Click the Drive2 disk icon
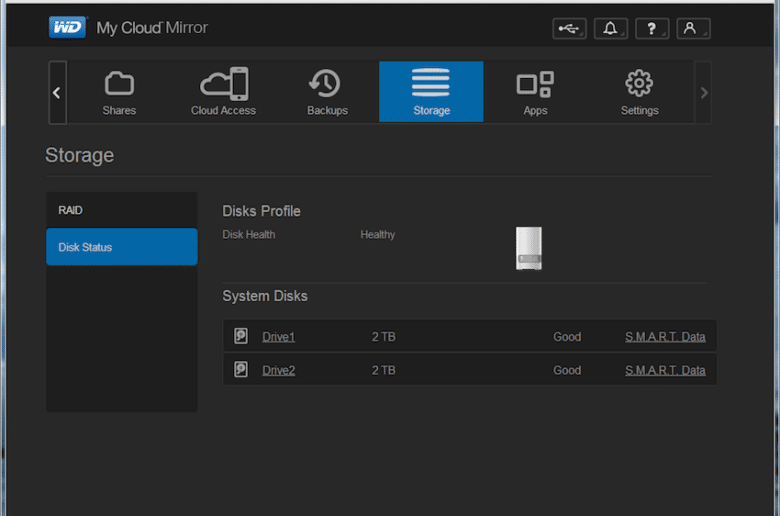 [241, 369]
